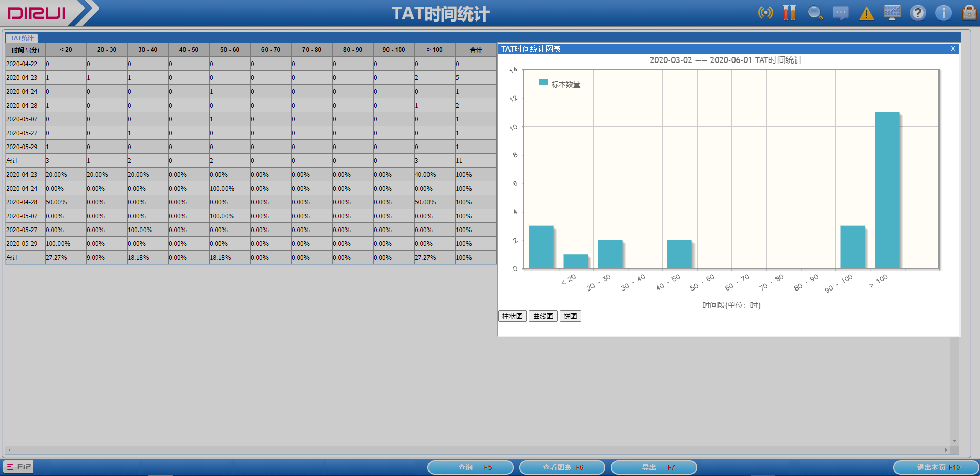Click the briefcase toolbox icon

[969, 13]
